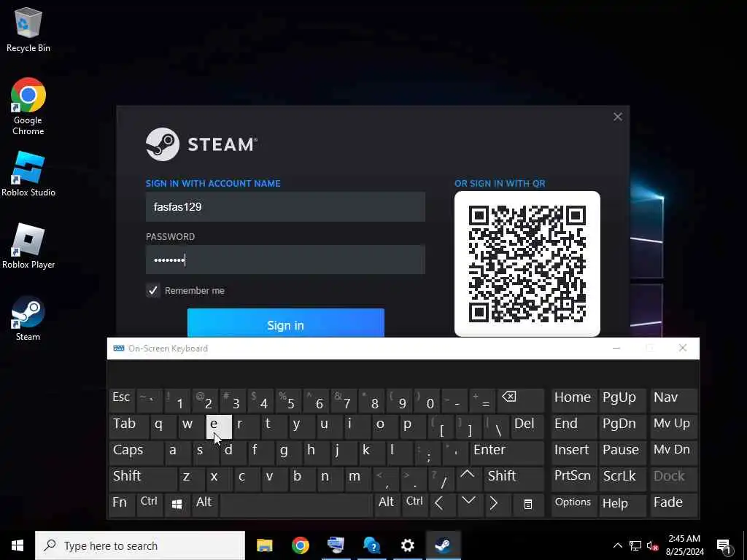Tap the Windows logo key on the keyboard
747x560 pixels.
click(177, 505)
